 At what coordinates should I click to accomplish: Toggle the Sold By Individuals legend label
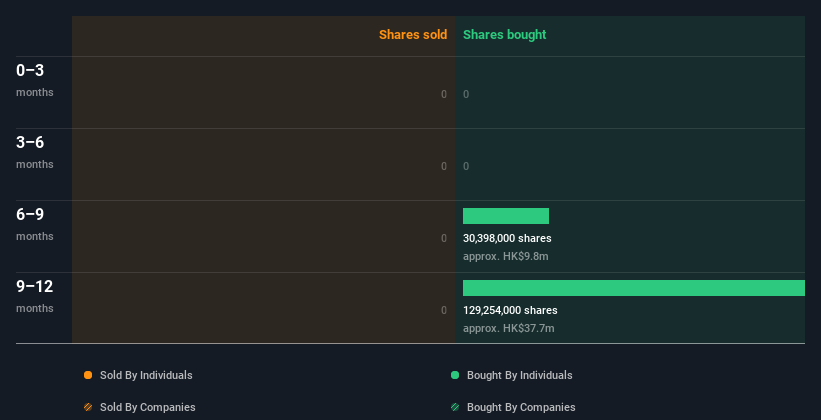146,375
